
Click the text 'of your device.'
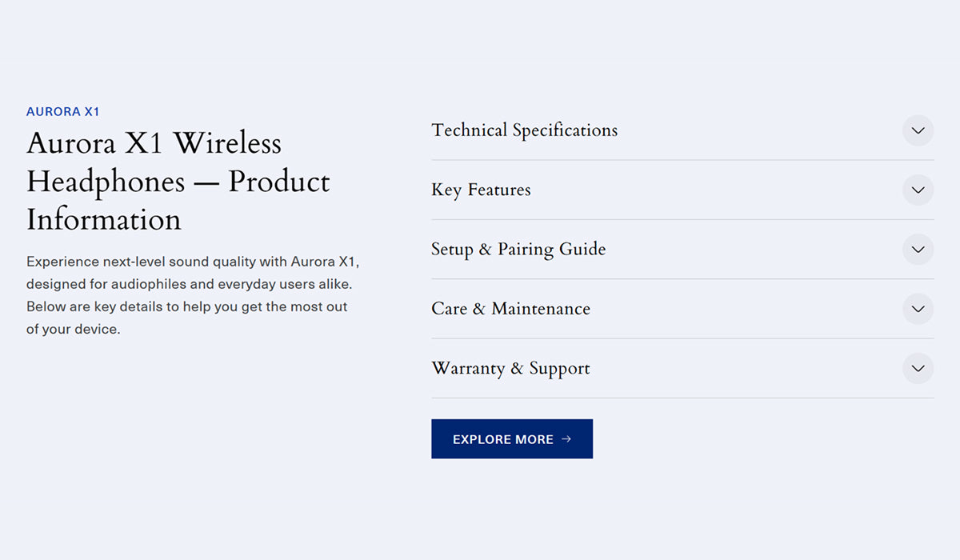point(73,329)
